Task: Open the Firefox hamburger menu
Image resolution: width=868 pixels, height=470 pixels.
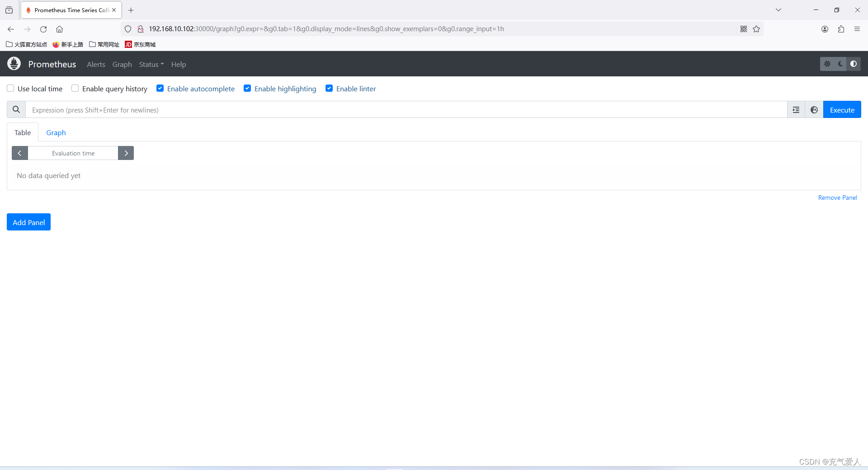Action: click(857, 29)
